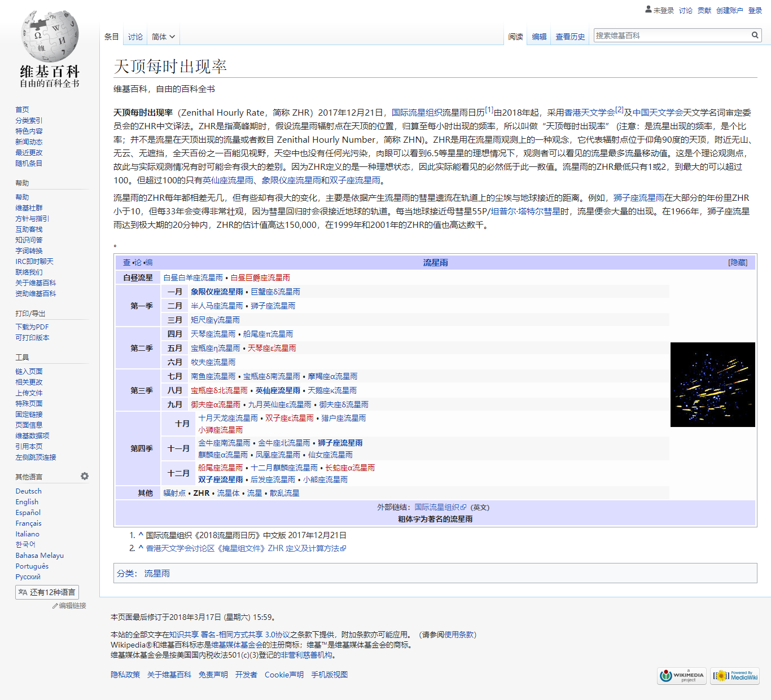Click the Powered by MediaWiki badge
771x700 pixels.
coord(734,675)
